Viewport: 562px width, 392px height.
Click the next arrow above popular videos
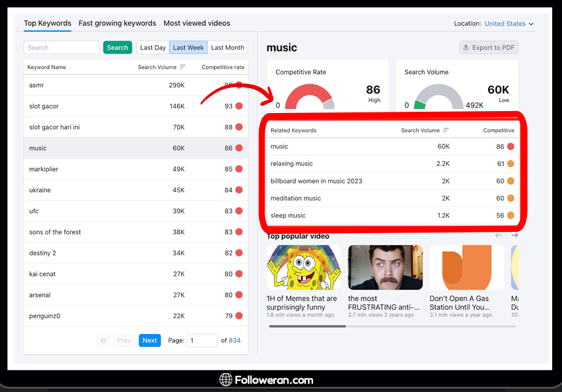pos(515,235)
